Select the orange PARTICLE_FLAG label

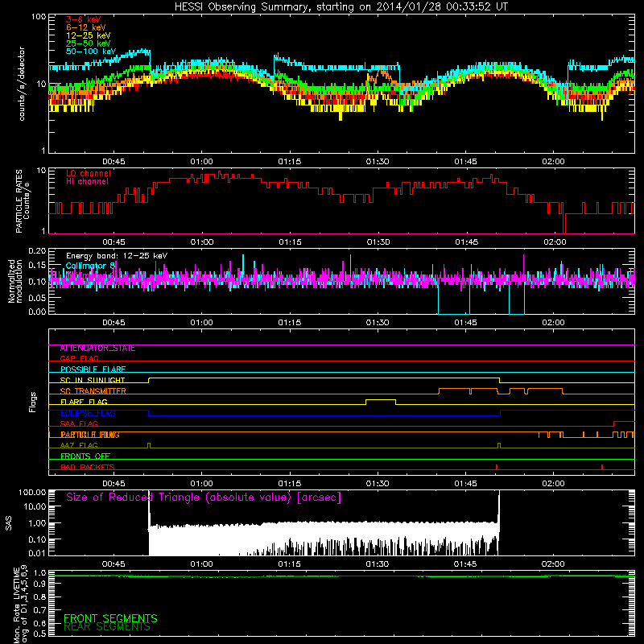pos(90,435)
